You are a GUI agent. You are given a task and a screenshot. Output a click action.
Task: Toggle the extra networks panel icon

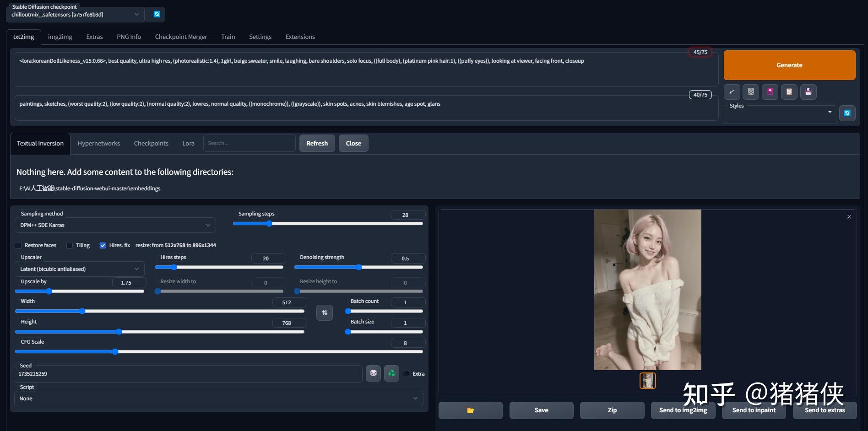[x=770, y=92]
